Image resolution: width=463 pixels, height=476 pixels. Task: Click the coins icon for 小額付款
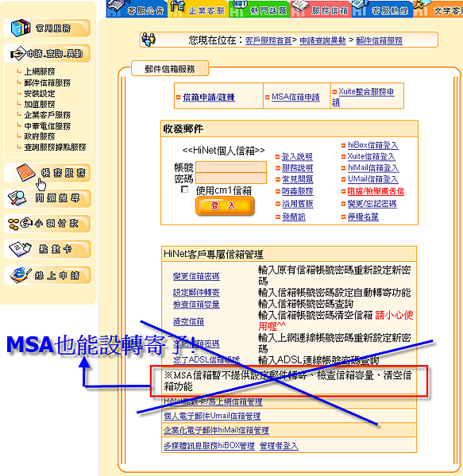click(20, 224)
